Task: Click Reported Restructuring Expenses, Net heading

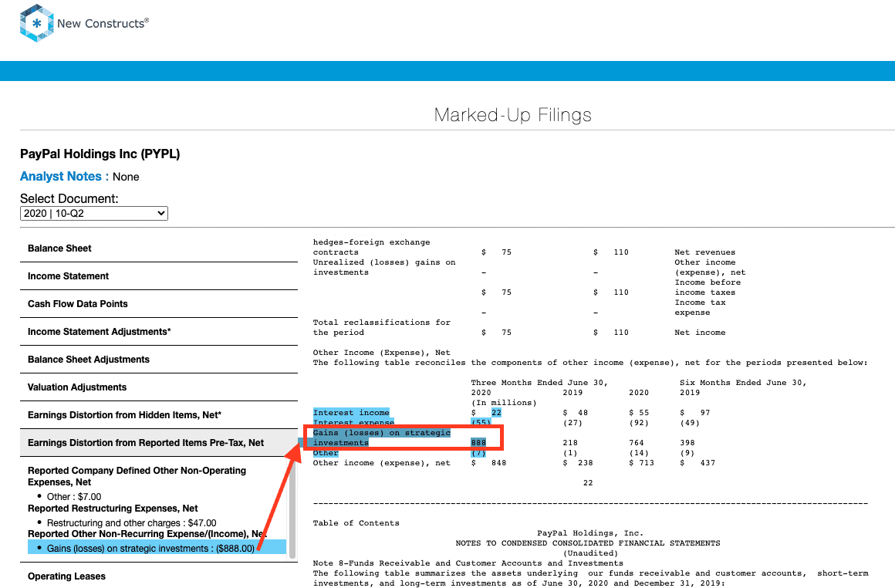Action: pos(113,509)
